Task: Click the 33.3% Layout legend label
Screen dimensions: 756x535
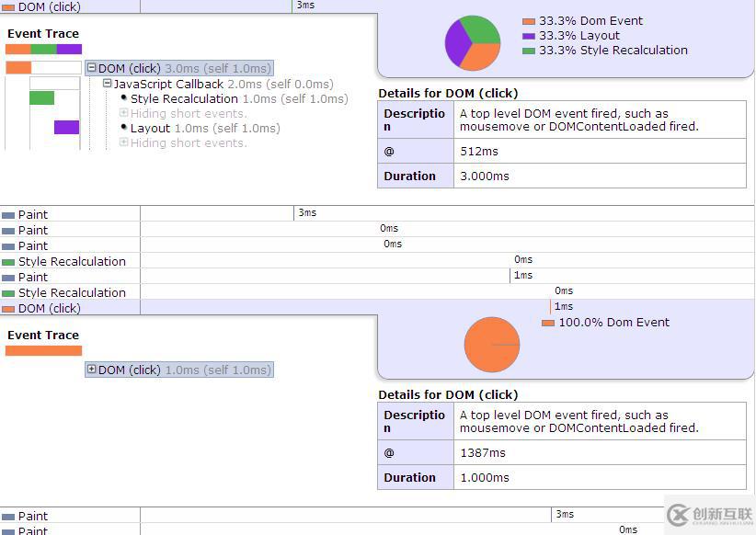Action: (579, 36)
